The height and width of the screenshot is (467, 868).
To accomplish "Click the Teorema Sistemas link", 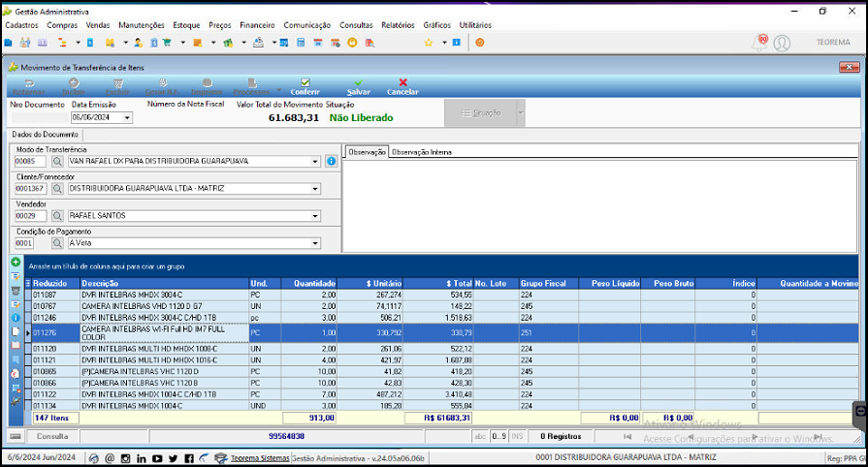I will click(260, 458).
